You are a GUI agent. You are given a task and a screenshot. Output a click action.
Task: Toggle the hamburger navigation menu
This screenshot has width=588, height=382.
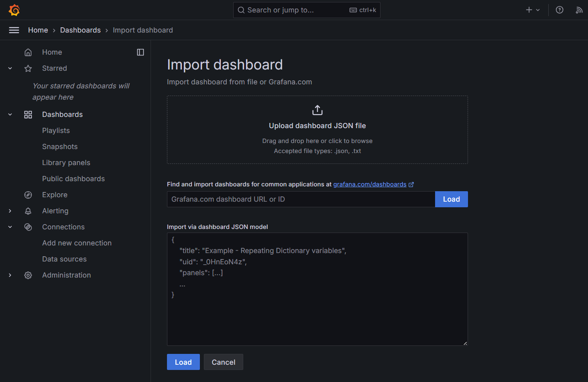tap(14, 30)
